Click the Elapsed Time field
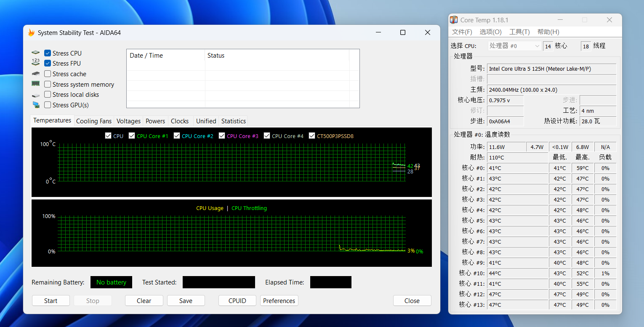644x327 pixels. [x=331, y=282]
